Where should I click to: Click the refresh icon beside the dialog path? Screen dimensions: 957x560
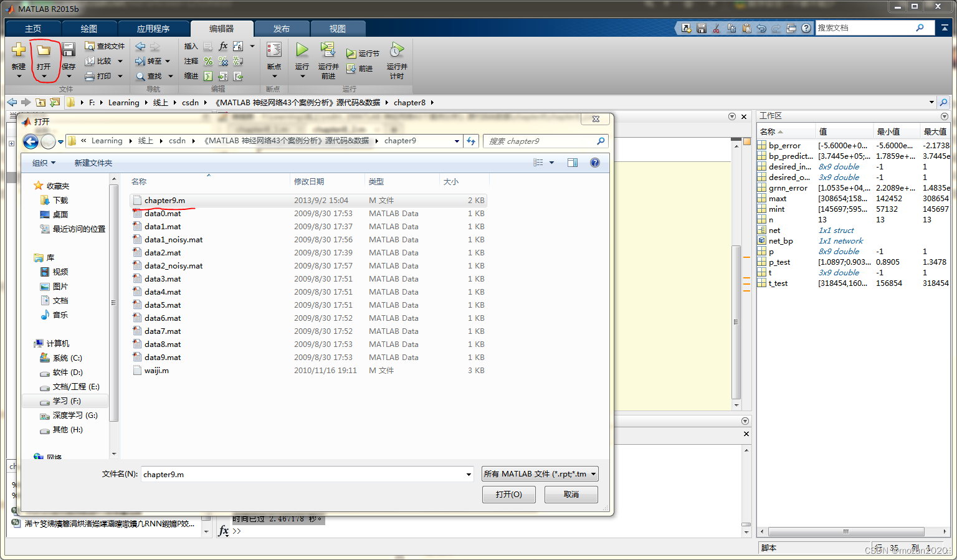pos(472,141)
